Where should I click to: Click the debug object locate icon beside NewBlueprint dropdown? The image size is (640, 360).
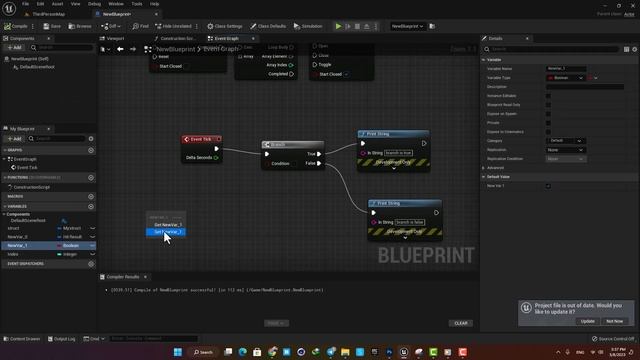tap(432, 26)
